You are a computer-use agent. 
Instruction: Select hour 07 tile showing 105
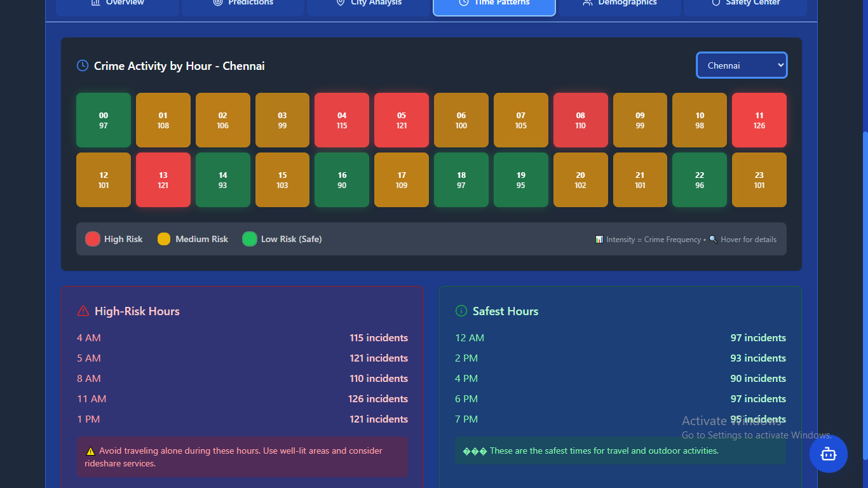(x=521, y=120)
